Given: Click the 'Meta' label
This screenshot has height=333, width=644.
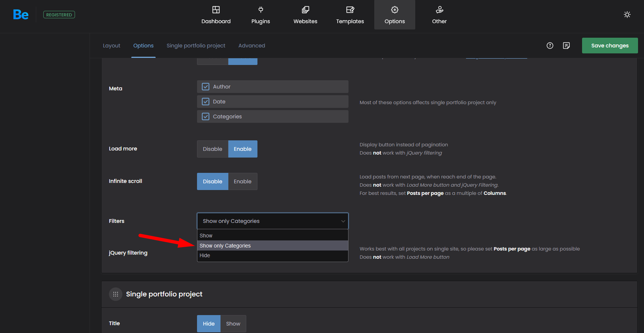Looking at the screenshot, I should click(x=116, y=88).
